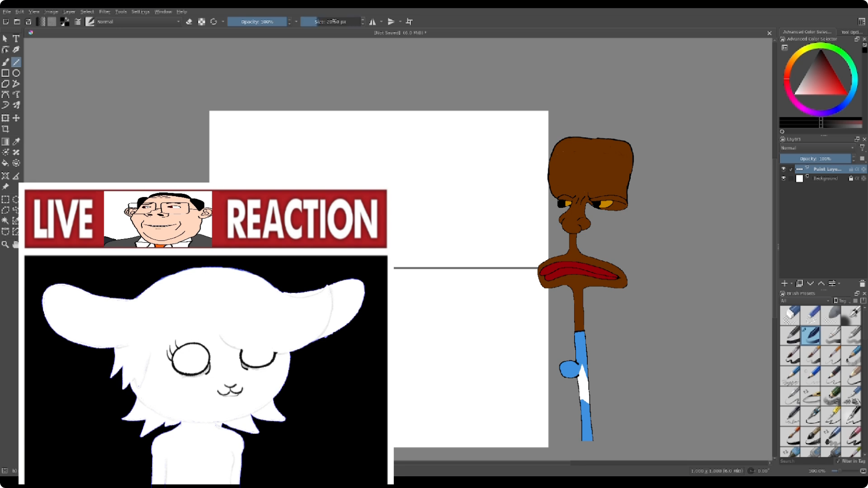Pick the Move tool
Screen dimensions: 868x488
point(16,118)
